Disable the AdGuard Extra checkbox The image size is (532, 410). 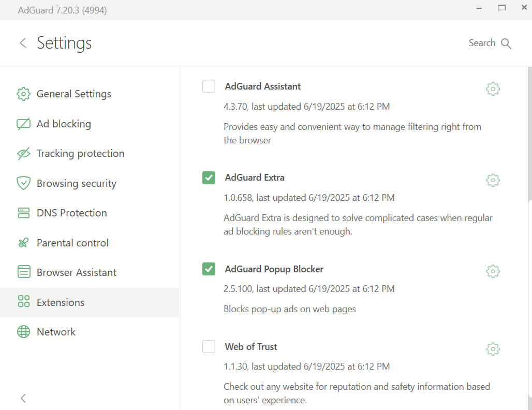pos(209,178)
